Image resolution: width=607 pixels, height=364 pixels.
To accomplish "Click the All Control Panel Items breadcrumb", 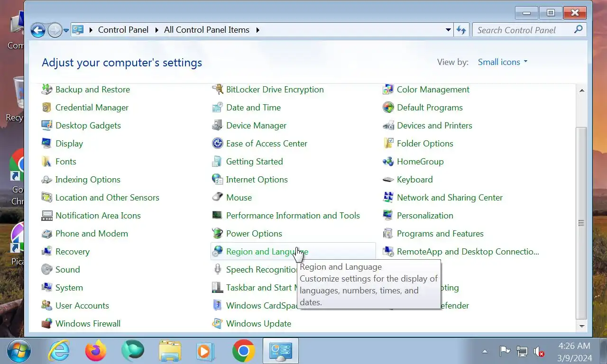I will point(206,30).
